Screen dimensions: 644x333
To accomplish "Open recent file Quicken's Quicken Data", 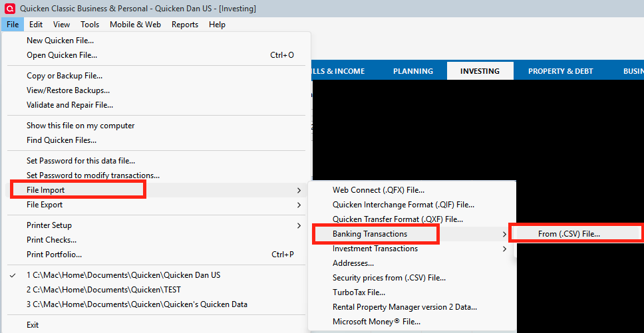I will 156,304.
